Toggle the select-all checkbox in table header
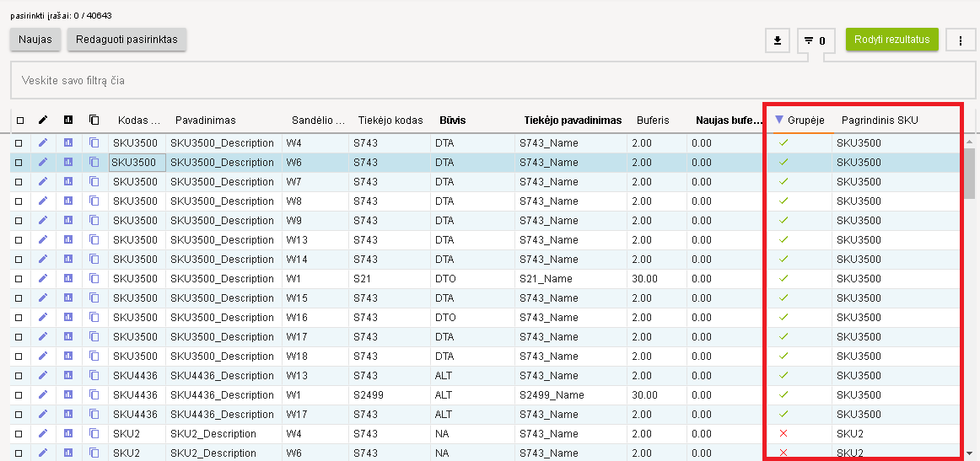The width and height of the screenshot is (980, 461). (x=20, y=121)
